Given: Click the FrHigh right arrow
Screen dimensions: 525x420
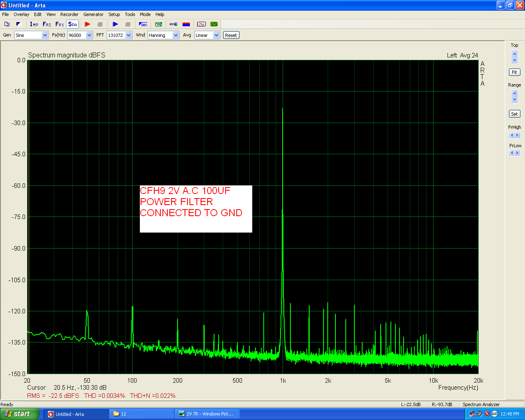Looking at the screenshot, I should pos(518,135).
